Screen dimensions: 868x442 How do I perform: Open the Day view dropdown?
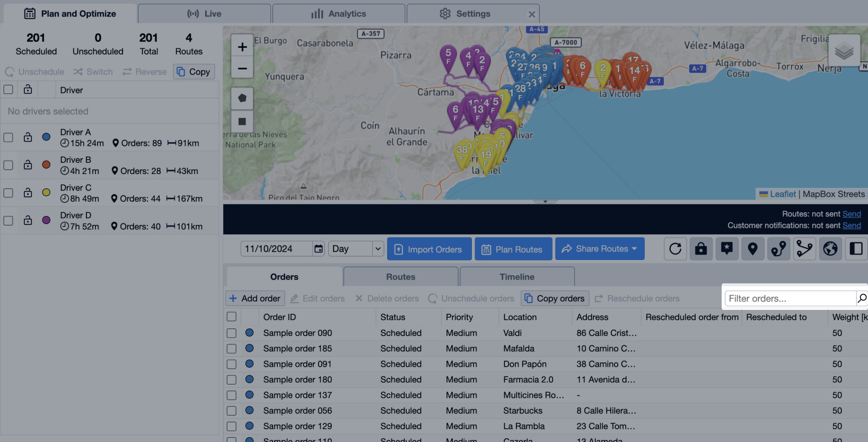click(x=356, y=249)
